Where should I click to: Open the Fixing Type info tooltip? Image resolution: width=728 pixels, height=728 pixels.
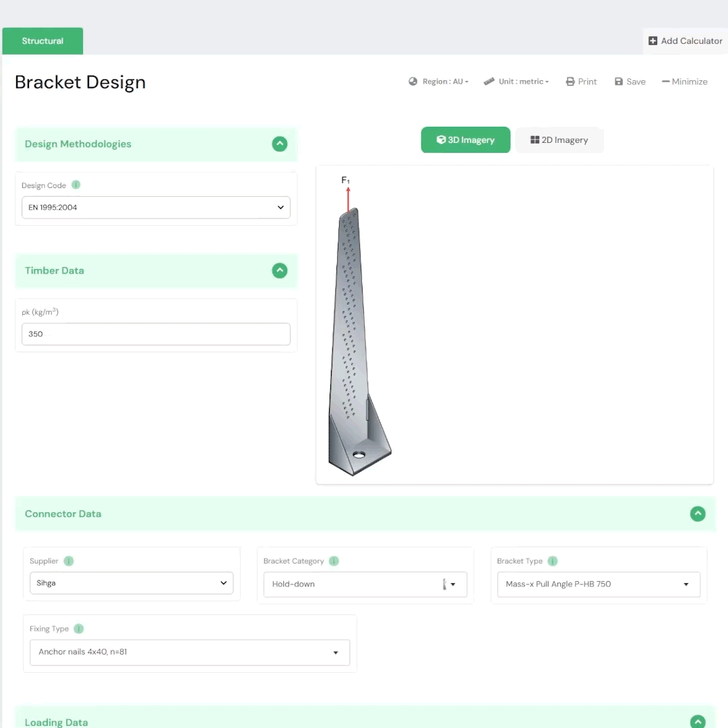coord(78,629)
